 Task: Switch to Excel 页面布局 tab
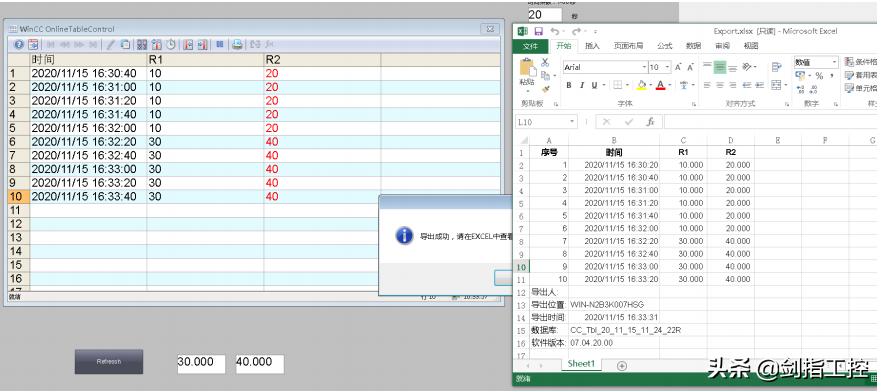coord(628,46)
